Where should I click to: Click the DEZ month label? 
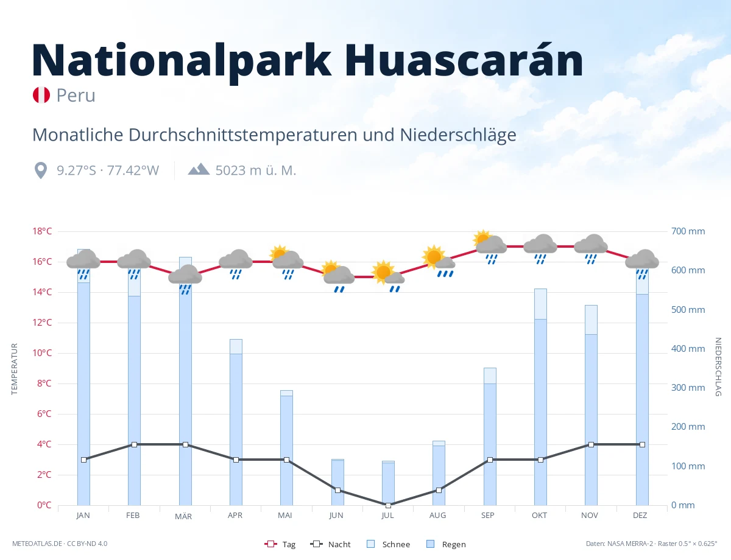640,516
